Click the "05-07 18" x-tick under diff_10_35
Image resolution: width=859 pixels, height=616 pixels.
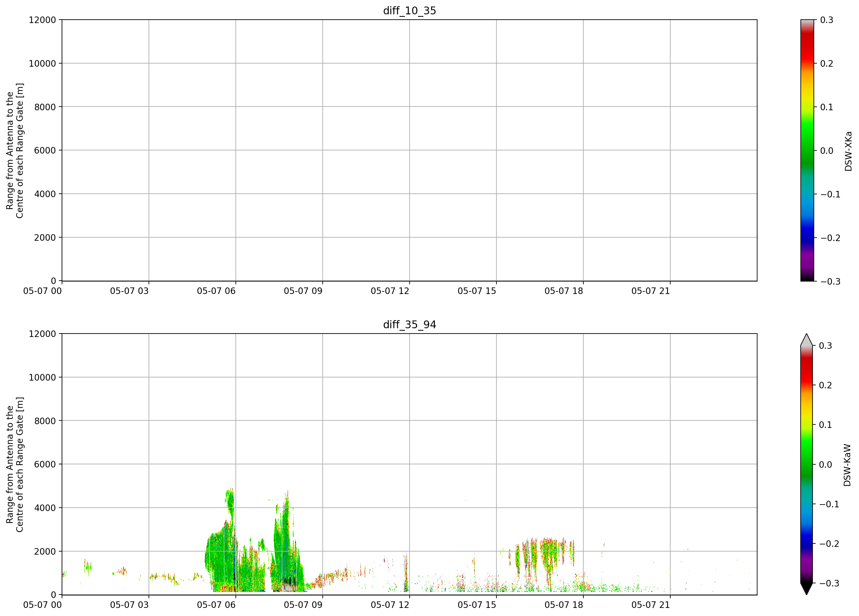click(x=564, y=291)
